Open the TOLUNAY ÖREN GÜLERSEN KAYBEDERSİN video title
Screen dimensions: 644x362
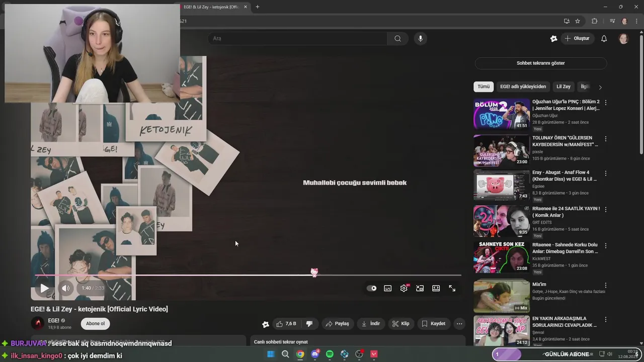click(566, 141)
